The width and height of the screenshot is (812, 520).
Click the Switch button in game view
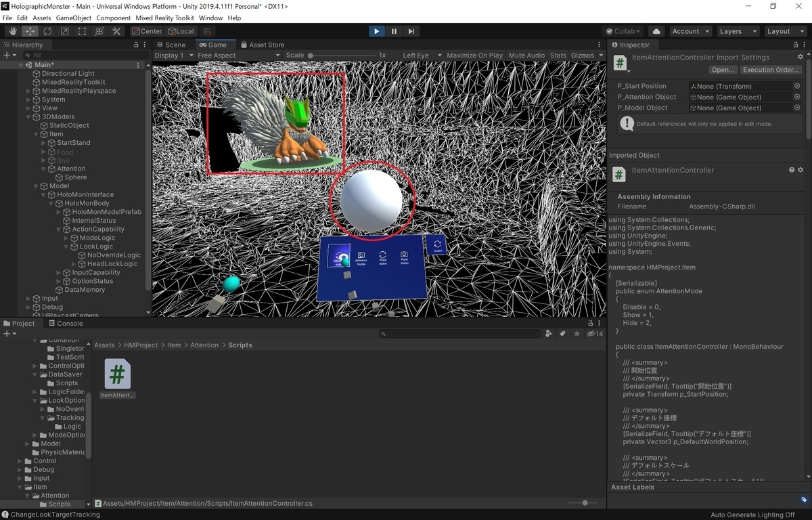pos(437,246)
